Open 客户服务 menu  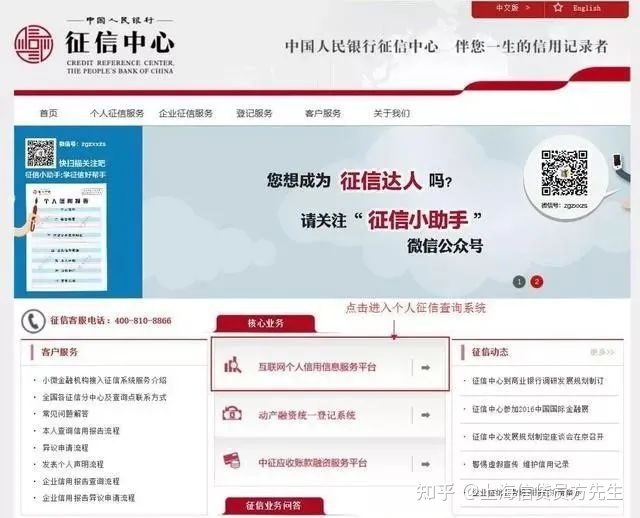[323, 113]
